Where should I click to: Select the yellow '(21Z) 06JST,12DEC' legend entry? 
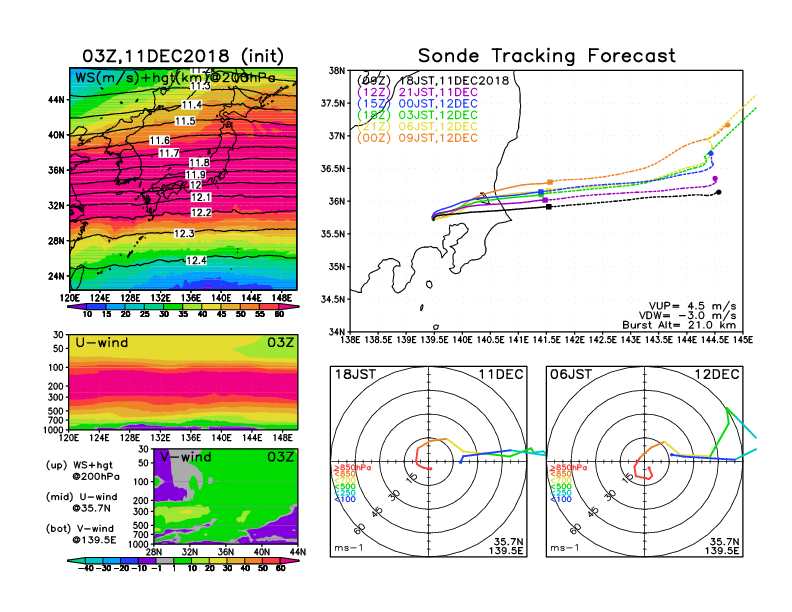(x=417, y=127)
